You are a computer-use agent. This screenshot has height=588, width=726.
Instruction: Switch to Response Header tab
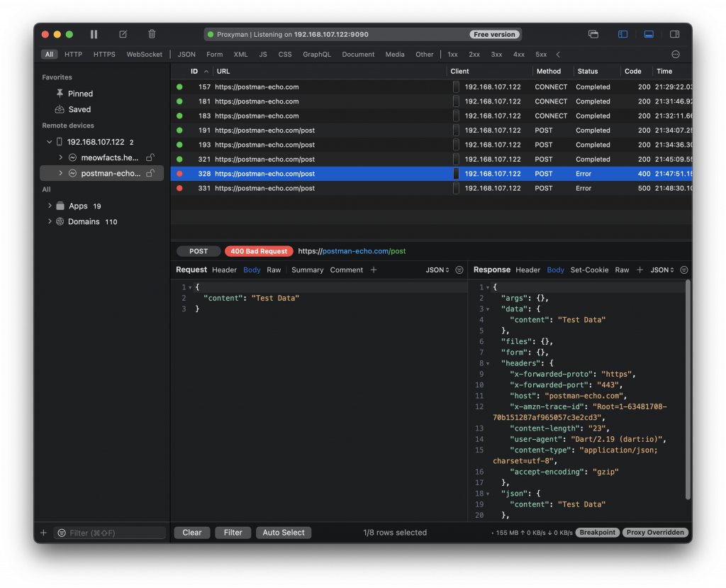527,270
